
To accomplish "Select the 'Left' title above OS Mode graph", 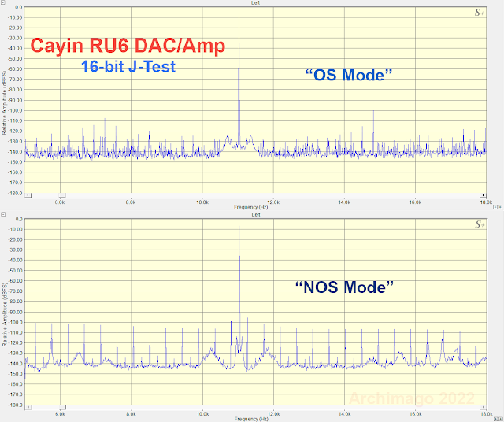I will point(255,2).
